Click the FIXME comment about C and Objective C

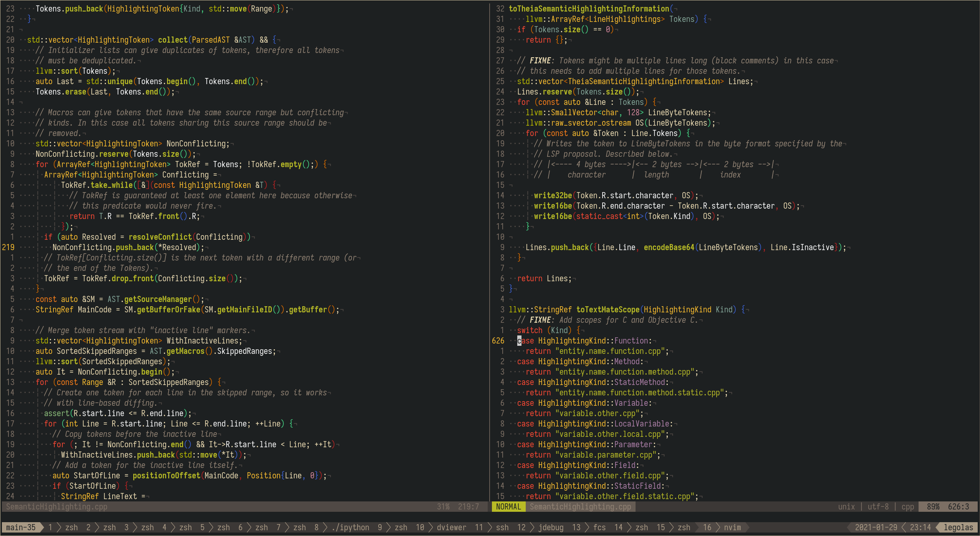(608, 320)
